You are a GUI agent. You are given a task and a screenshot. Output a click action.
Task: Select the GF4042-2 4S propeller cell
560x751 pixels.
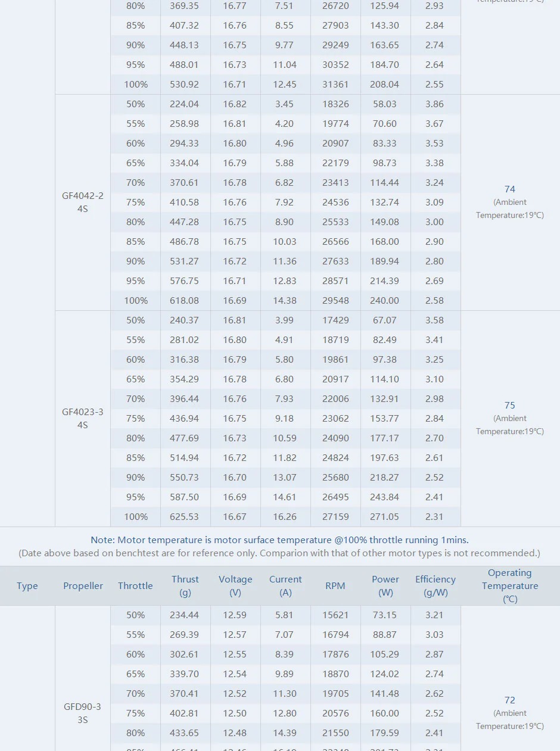click(x=83, y=202)
